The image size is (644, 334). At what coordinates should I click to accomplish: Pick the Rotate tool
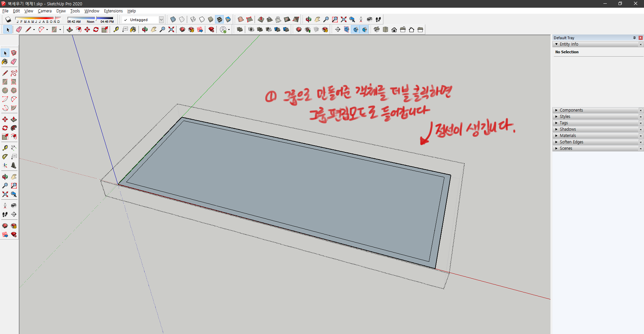tap(5, 128)
